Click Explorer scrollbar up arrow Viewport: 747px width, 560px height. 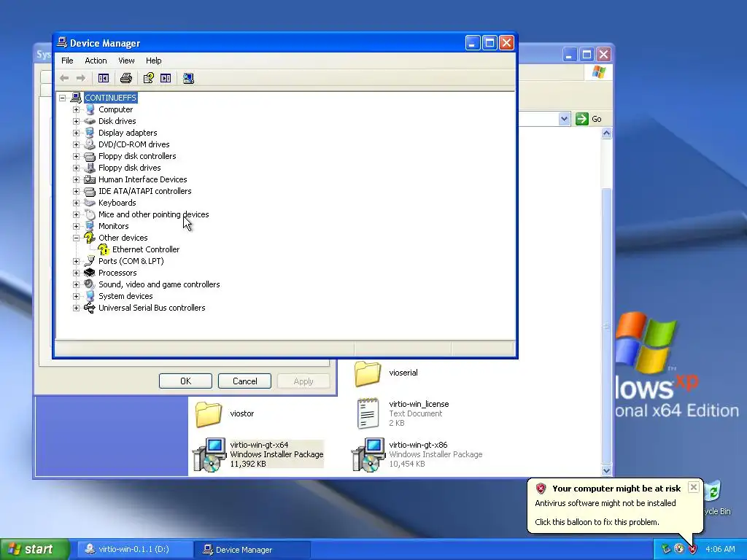606,133
